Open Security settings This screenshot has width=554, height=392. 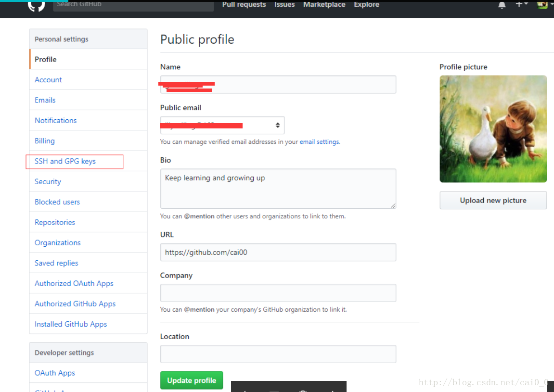click(89, 181)
